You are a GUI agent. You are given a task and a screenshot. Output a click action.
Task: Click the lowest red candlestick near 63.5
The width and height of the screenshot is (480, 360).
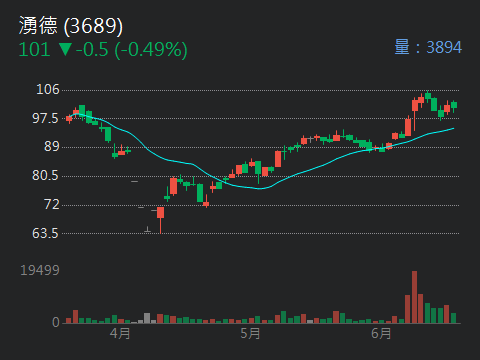[x=160, y=220]
